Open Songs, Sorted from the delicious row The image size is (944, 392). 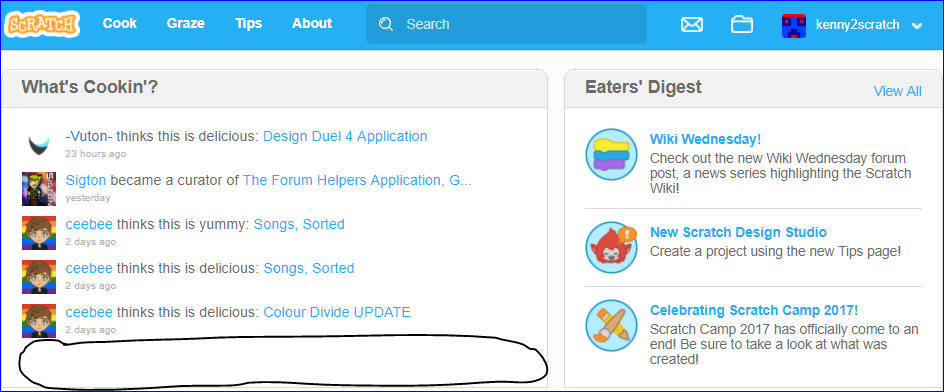309,268
